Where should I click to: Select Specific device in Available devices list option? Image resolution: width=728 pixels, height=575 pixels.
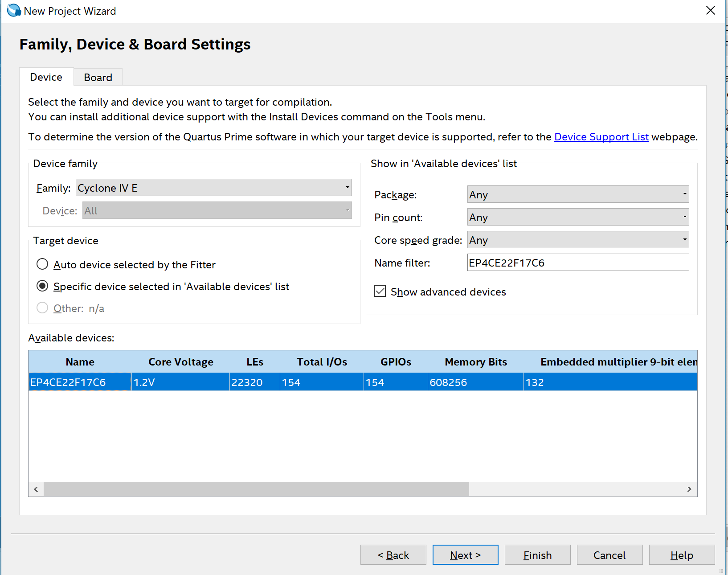[x=42, y=286]
